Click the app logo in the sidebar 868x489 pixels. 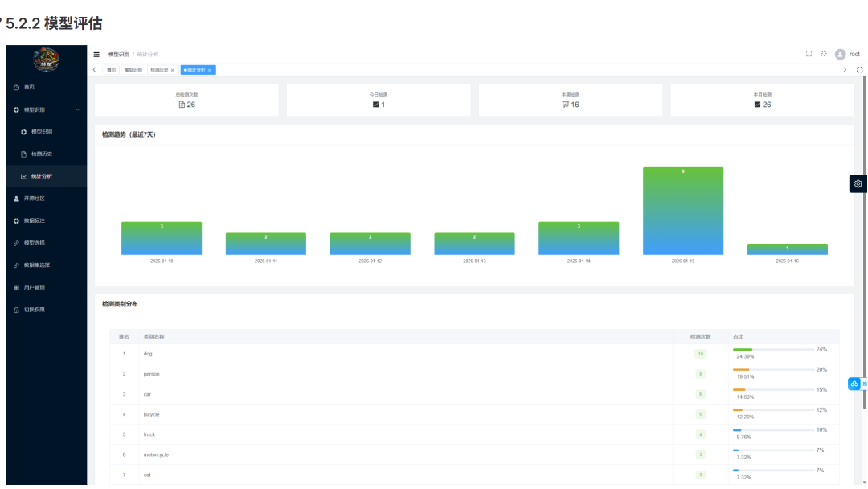coord(46,60)
